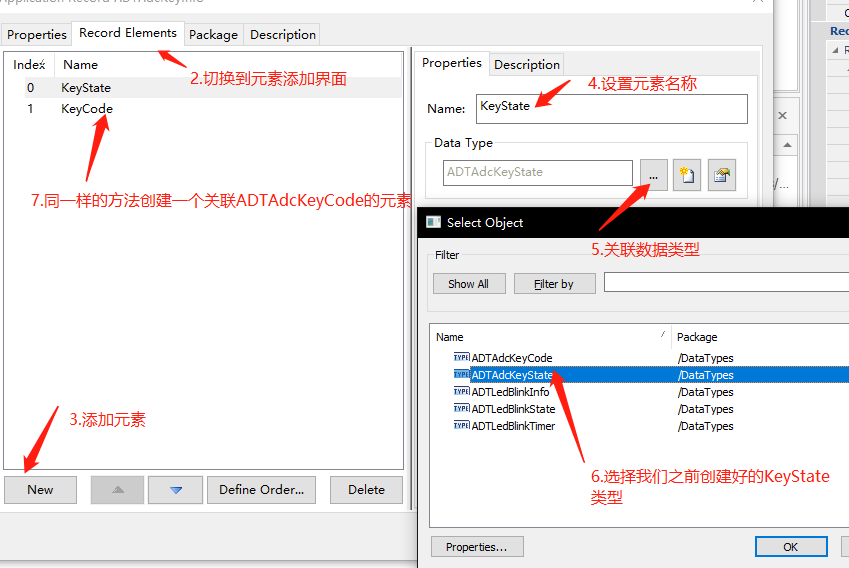Delete the selected record element
Viewport: 849px width, 568px height.
[x=367, y=490]
